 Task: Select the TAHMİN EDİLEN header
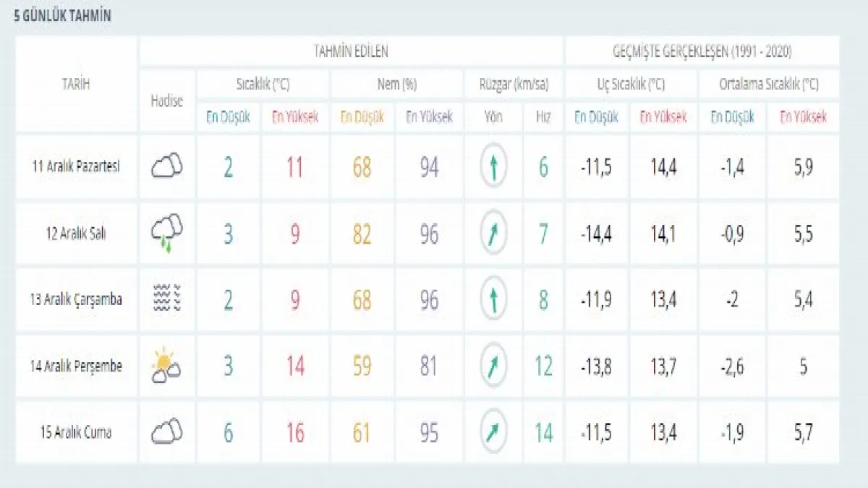pyautogui.click(x=351, y=51)
